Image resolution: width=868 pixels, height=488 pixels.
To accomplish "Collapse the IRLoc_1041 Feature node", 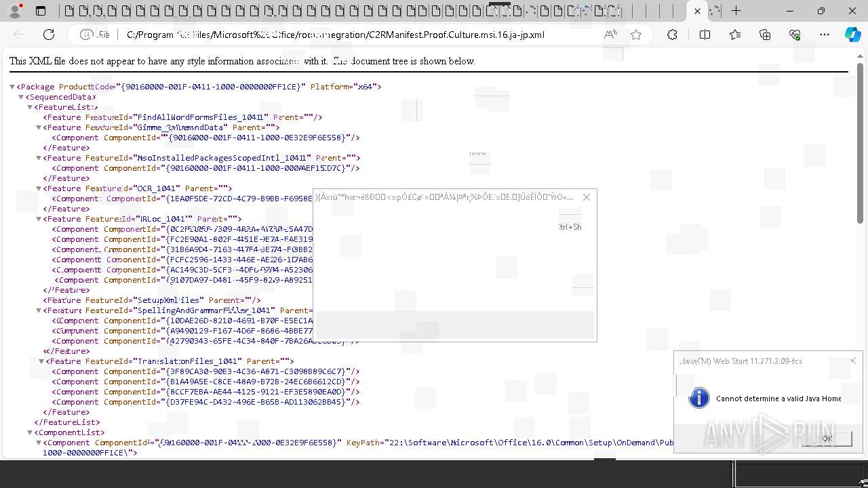I will tap(39, 219).
